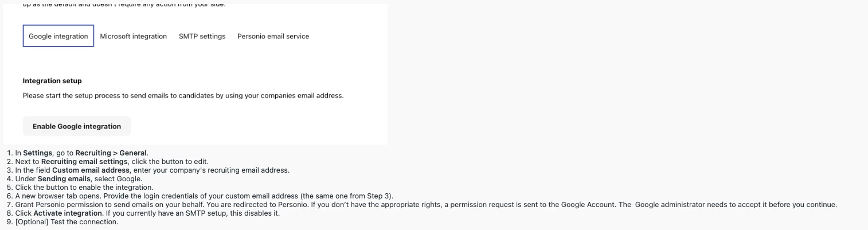Go to the SMTP settings tab
868x230 pixels.
202,36
